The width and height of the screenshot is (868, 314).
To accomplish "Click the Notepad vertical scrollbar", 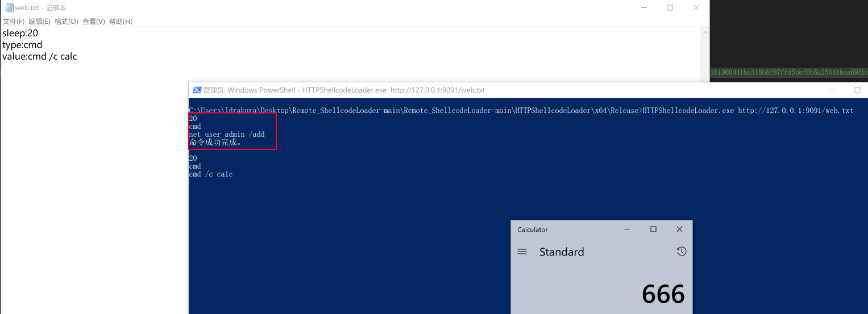I will 705,54.
